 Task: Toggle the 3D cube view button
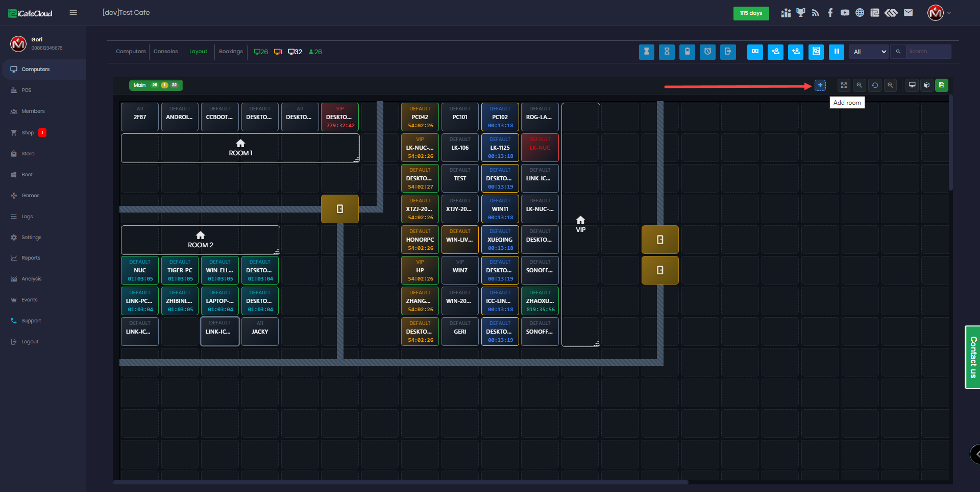[x=927, y=85]
